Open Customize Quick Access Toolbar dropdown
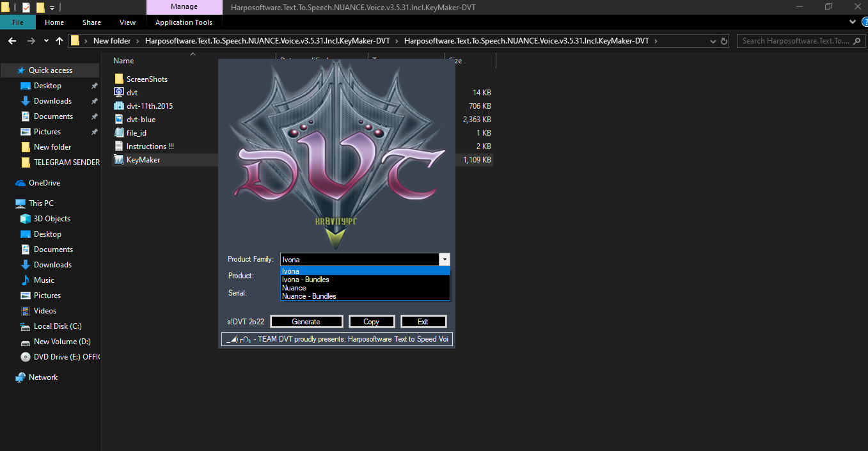 point(52,8)
